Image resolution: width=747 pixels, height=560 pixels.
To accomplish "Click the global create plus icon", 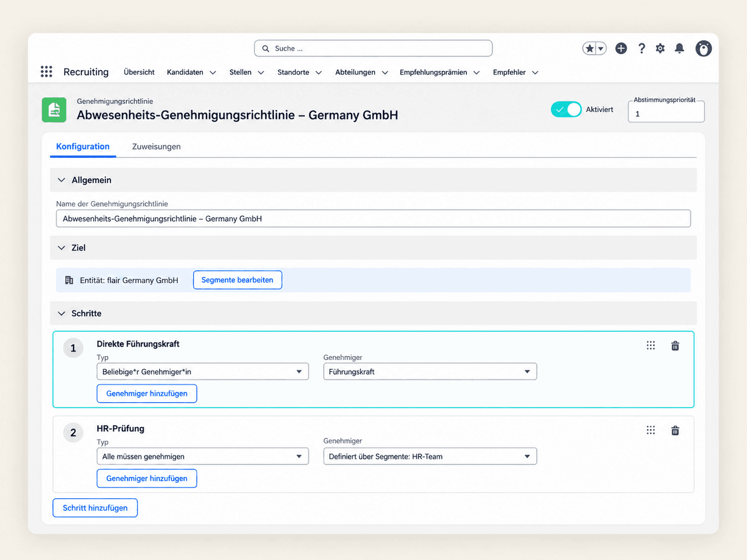I will click(x=621, y=49).
